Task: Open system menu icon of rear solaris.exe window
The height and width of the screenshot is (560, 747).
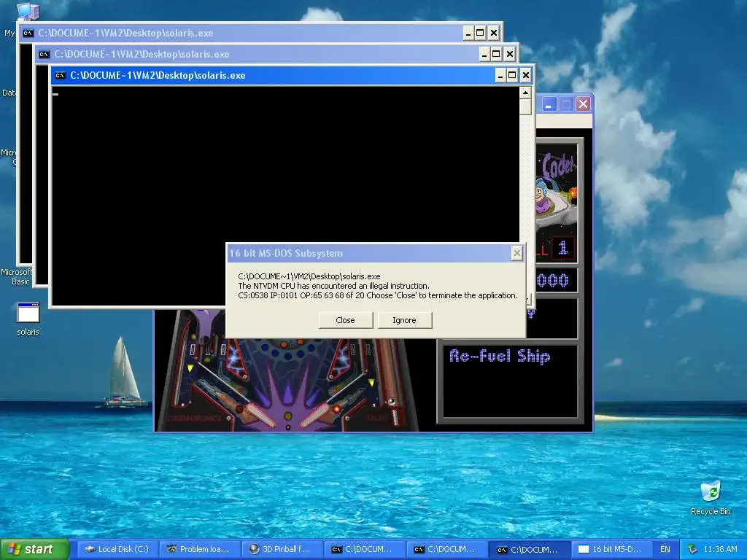Action: tap(28, 34)
